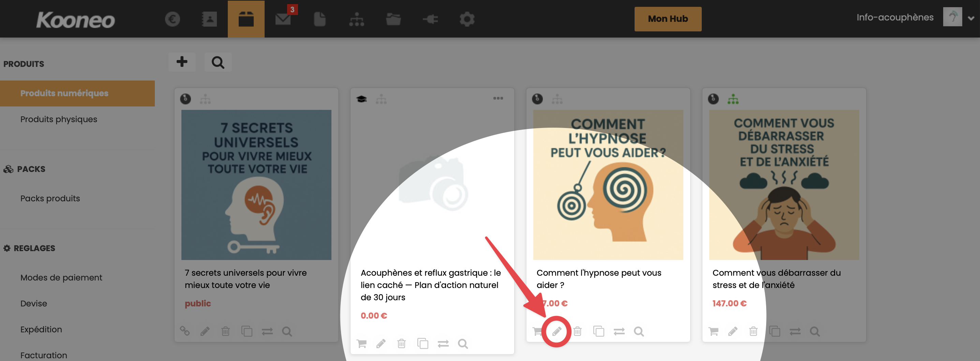Click the Kooneo logo
This screenshot has width=980, height=361.
tap(75, 20)
